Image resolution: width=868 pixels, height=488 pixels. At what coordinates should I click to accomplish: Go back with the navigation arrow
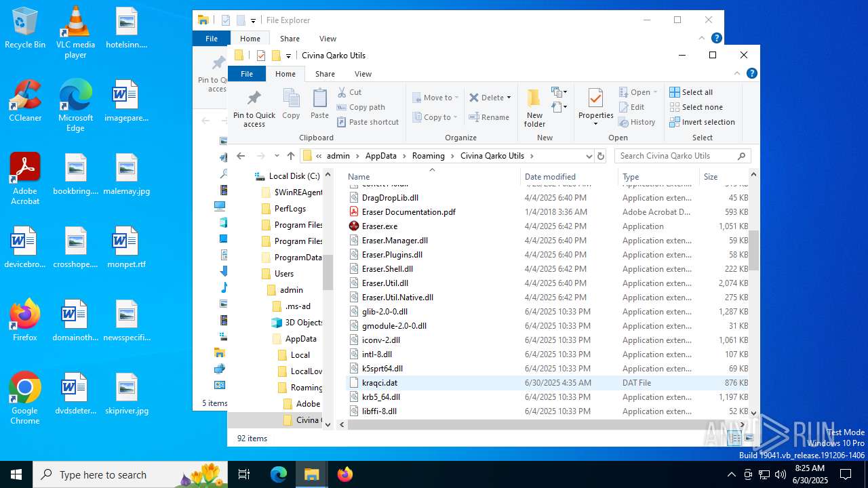(241, 156)
